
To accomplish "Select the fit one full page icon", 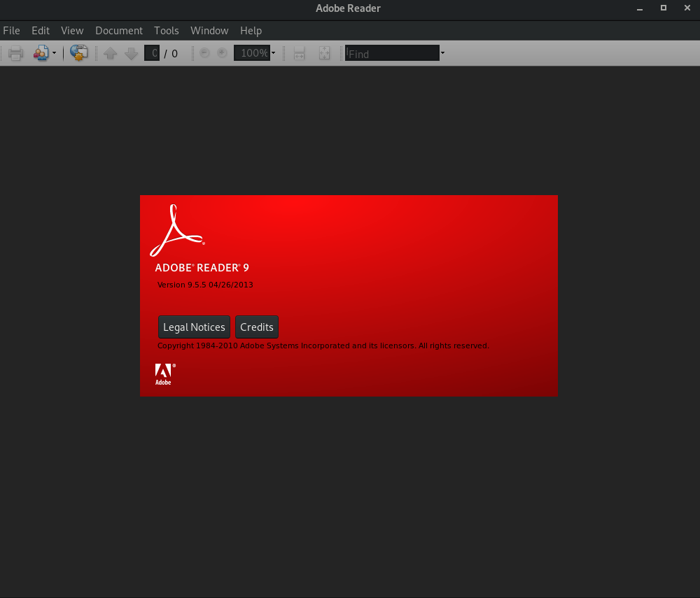I will pyautogui.click(x=325, y=53).
